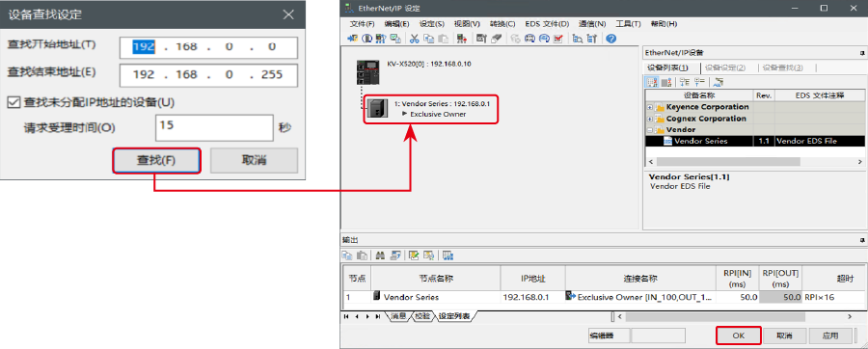Expand the Cognex Corporation tree node
This screenshot has width=868, height=349.
pos(649,119)
